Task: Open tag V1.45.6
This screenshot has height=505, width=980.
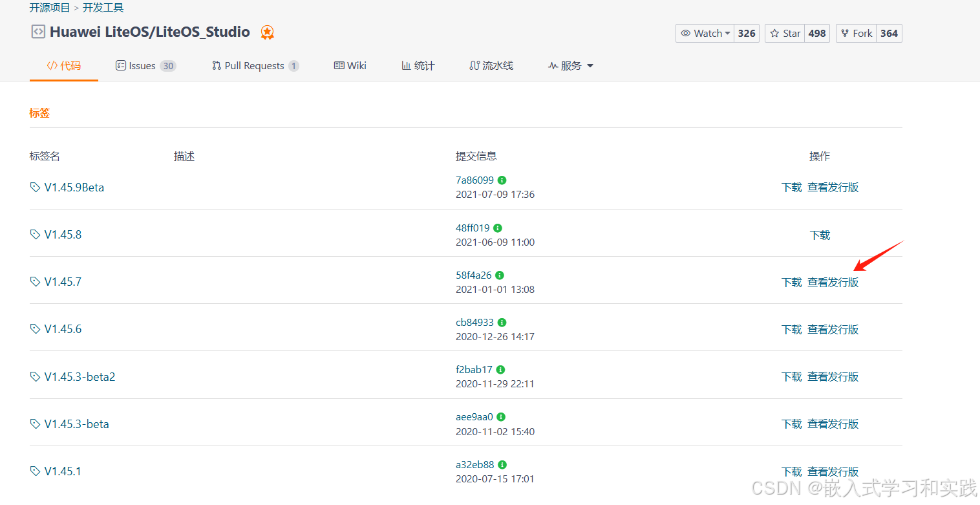Action: 63,329
